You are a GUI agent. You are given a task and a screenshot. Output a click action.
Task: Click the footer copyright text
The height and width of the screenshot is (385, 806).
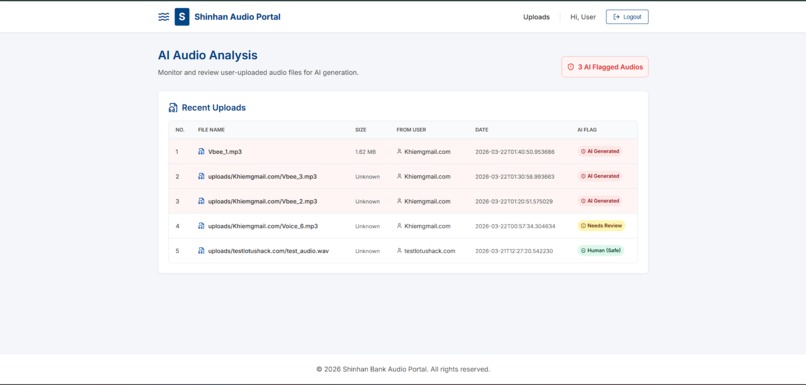tap(403, 369)
